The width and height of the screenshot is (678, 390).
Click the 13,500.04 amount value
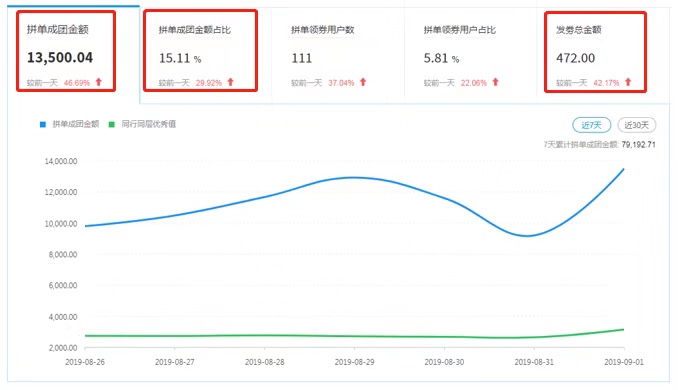click(60, 58)
